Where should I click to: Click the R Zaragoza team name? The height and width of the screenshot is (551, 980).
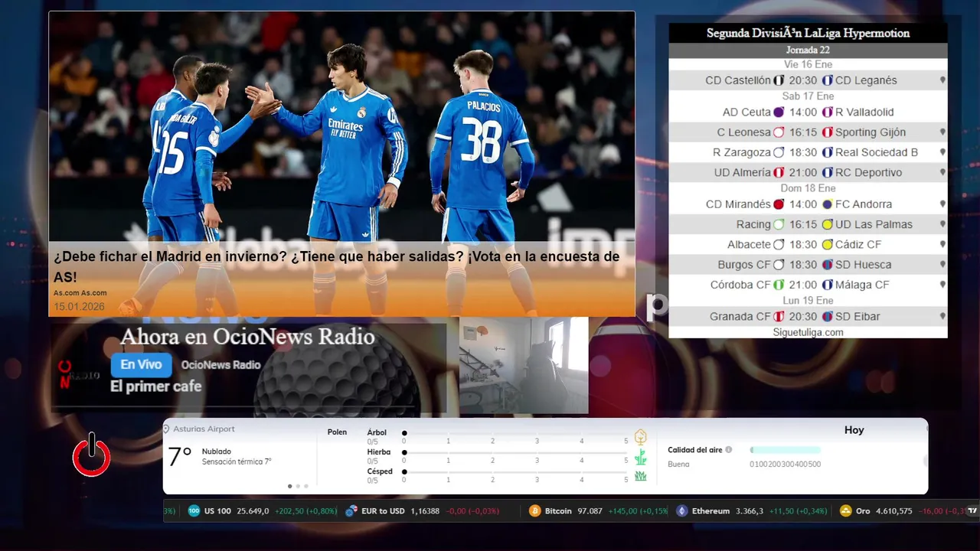(741, 152)
